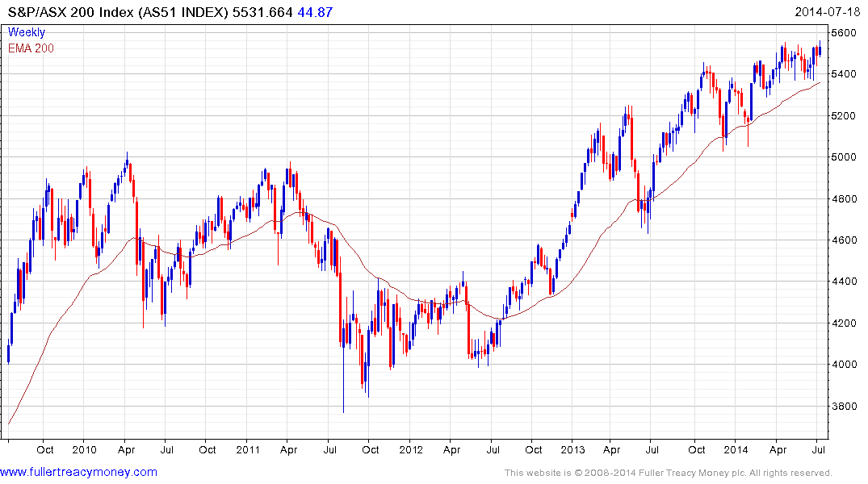This screenshot has height=484, width=868.
Task: Click the 2010 year axis label
Action: (84, 449)
